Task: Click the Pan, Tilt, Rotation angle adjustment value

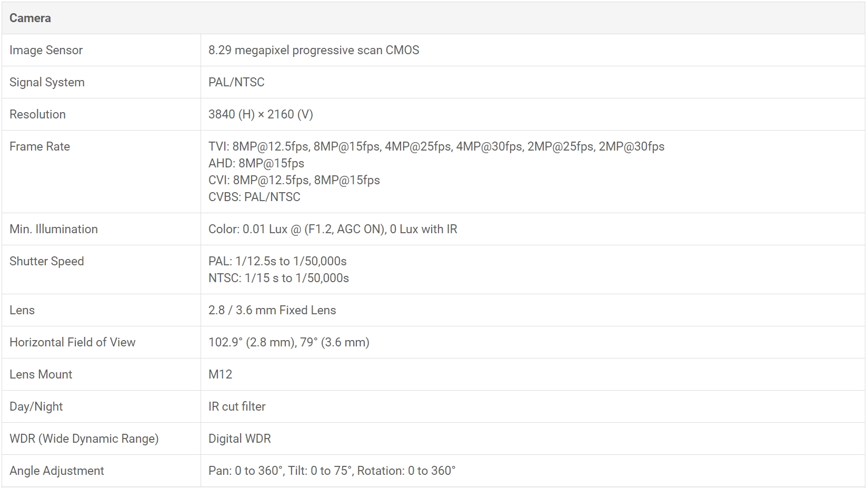Action: (x=332, y=471)
